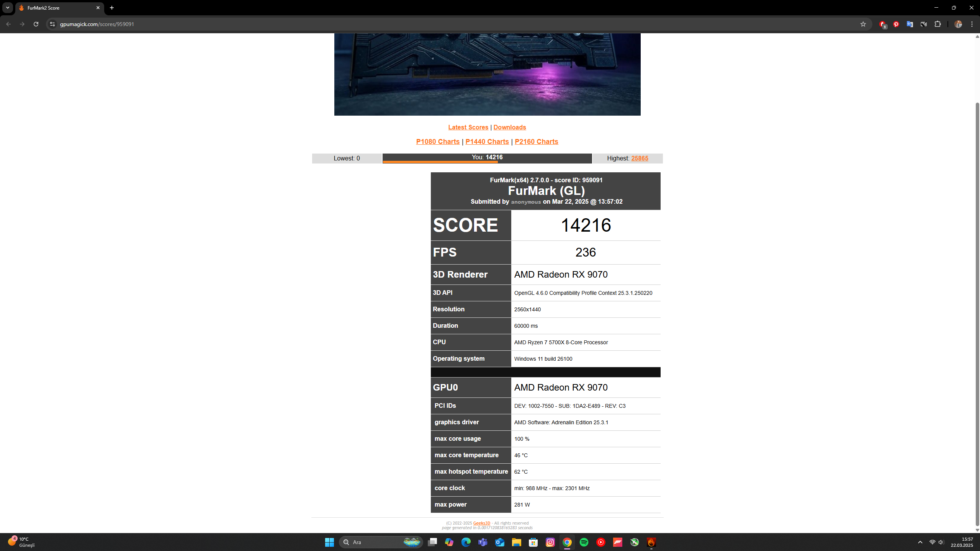
Task: Show hidden system tray icons chevron
Action: pos(920,542)
